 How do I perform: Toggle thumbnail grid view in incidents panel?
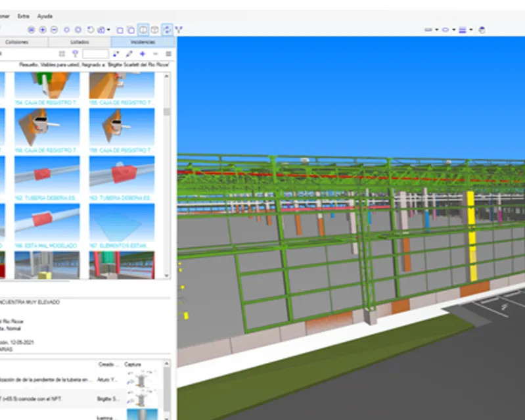[62, 54]
